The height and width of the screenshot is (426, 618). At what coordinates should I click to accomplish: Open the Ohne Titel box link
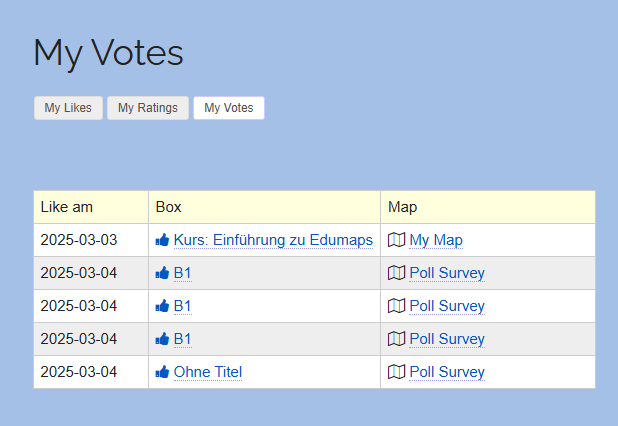pyautogui.click(x=208, y=372)
